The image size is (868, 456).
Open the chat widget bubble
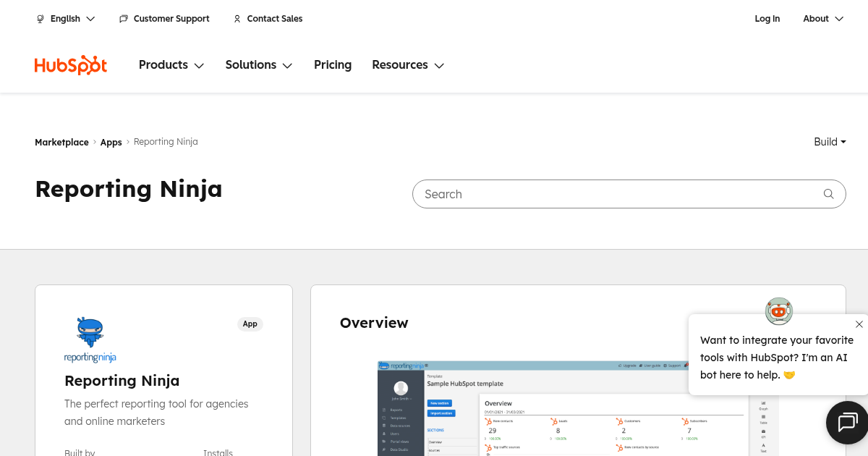pos(848,422)
